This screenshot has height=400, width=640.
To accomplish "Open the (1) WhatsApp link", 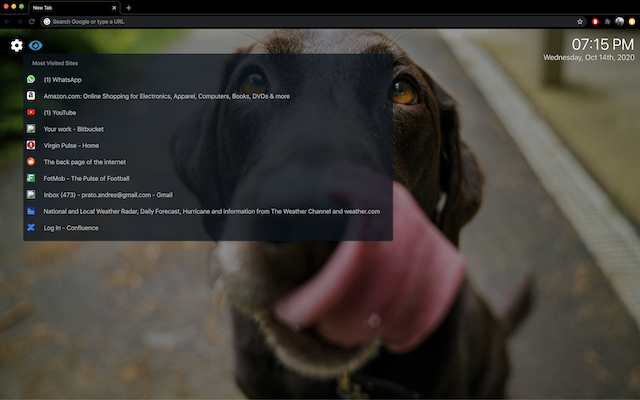I will click(x=62, y=80).
